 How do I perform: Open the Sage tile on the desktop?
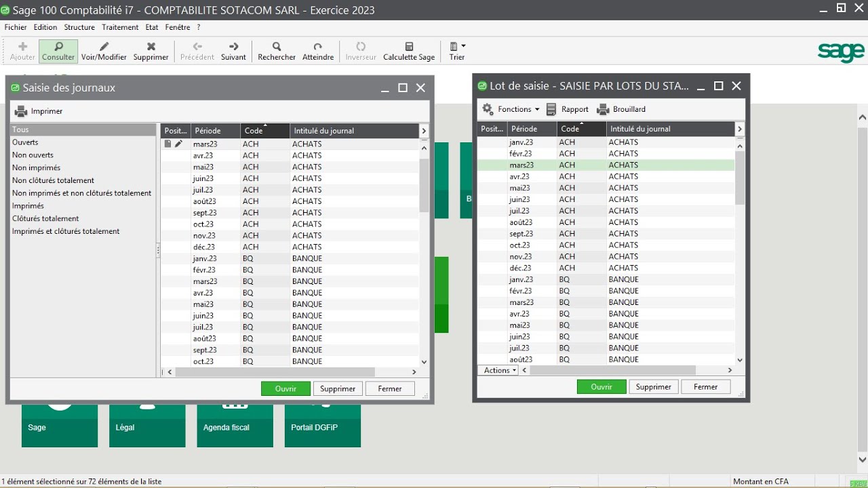60,424
